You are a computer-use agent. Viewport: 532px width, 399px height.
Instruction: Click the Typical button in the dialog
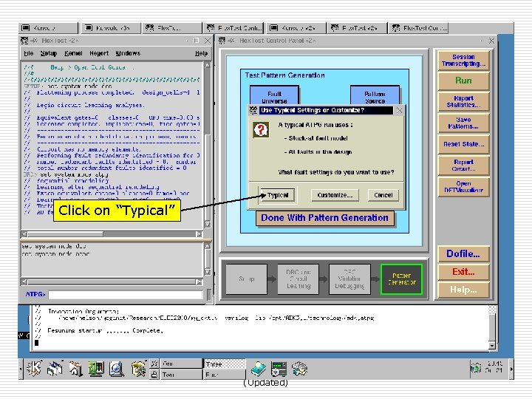pos(278,195)
